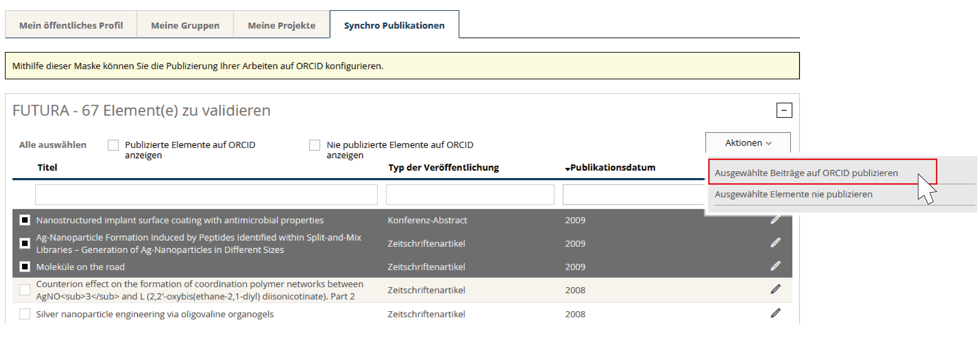
Task: Focus the Titel filter input field
Action: tap(207, 195)
